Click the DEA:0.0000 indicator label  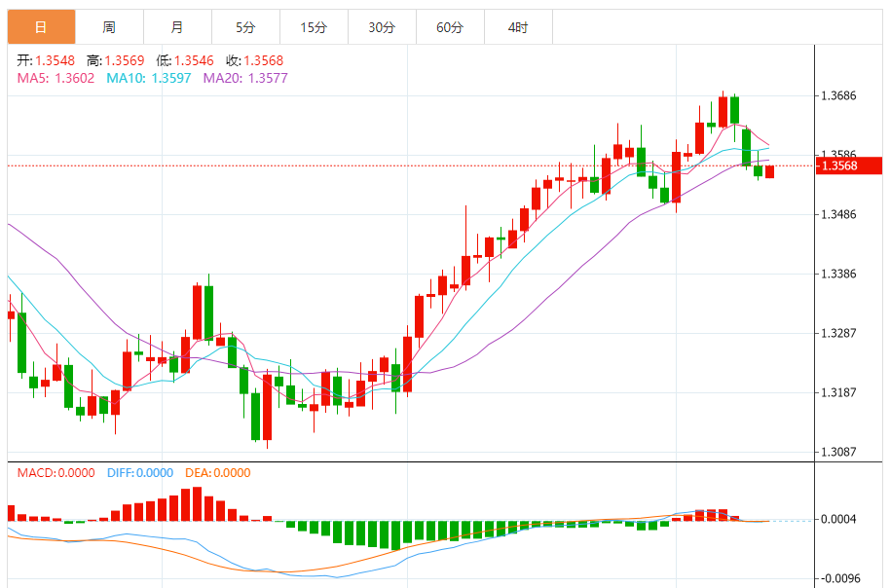click(x=218, y=473)
